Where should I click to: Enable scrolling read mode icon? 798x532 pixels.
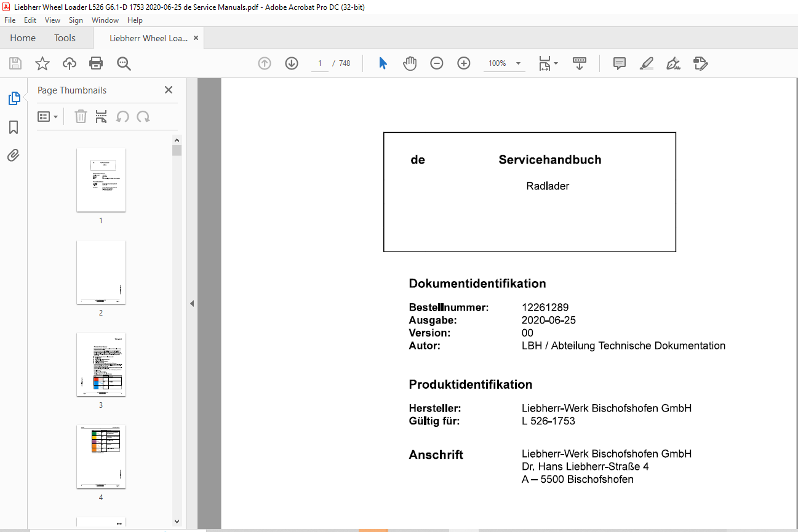click(579, 63)
